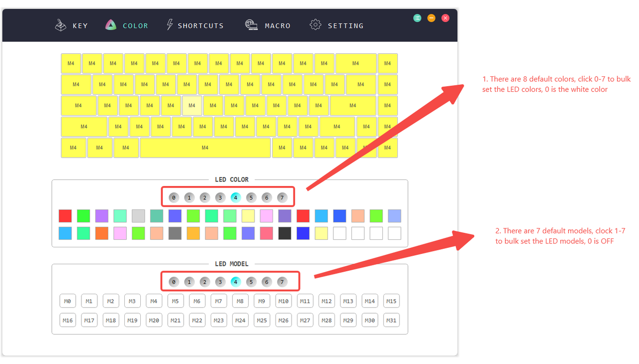Pick the near-black color swatch
The image size is (639, 364).
285,233
